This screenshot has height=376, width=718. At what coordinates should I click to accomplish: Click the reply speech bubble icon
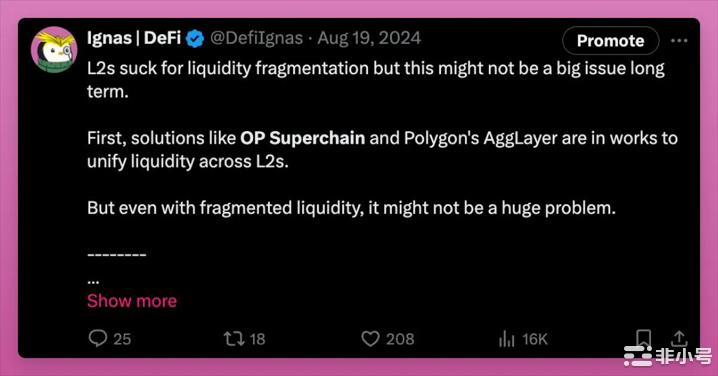[98, 338]
